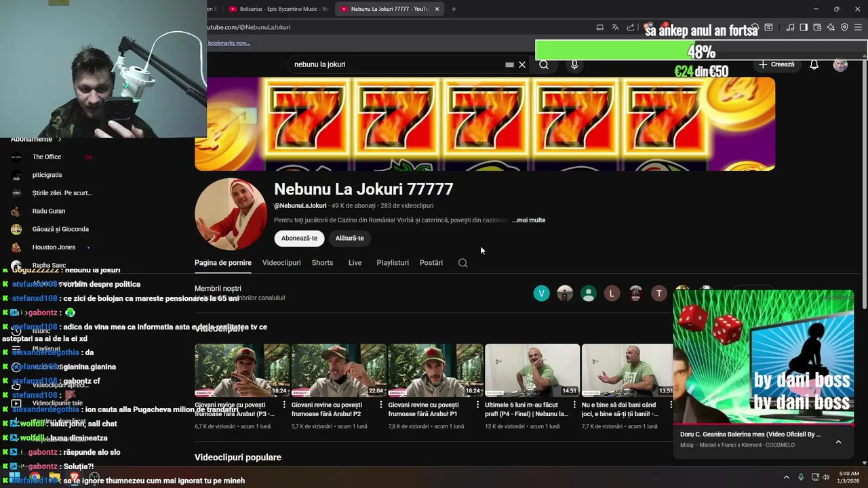Switch to Videoclipuri channel tab
The width and height of the screenshot is (868, 488).
click(281, 263)
